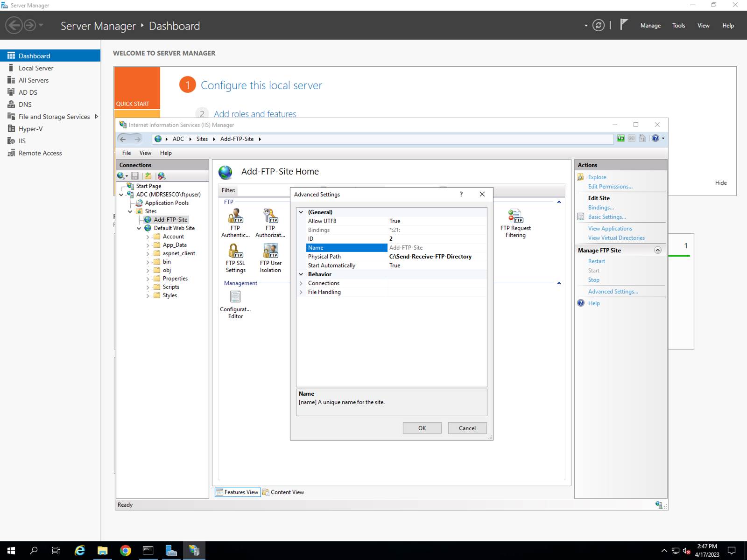Click Basic Settings action link
The image size is (747, 560).
point(607,217)
